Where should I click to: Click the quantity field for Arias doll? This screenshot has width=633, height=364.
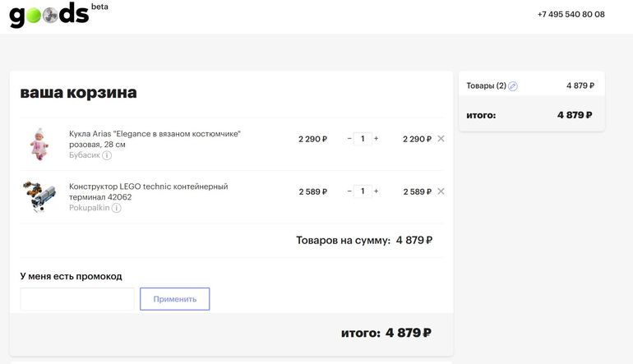(x=363, y=139)
